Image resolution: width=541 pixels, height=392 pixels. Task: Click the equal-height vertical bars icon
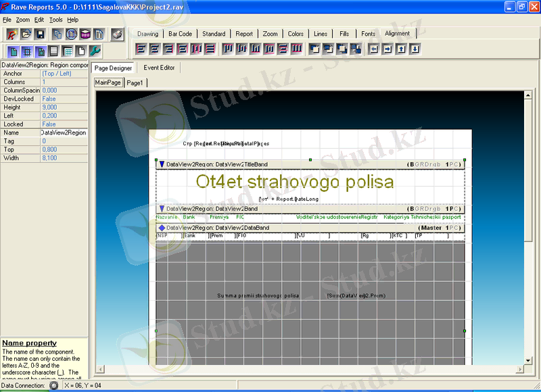(x=297, y=49)
